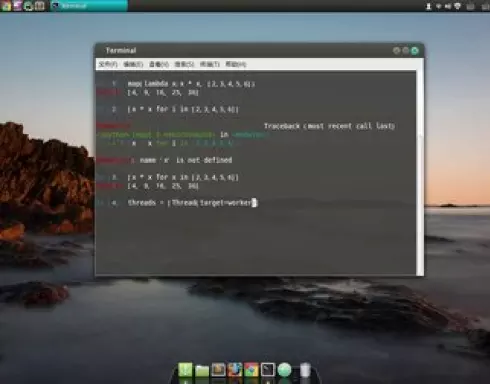Open the network icon in the top panel
The image size is (490, 384).
(458, 6)
